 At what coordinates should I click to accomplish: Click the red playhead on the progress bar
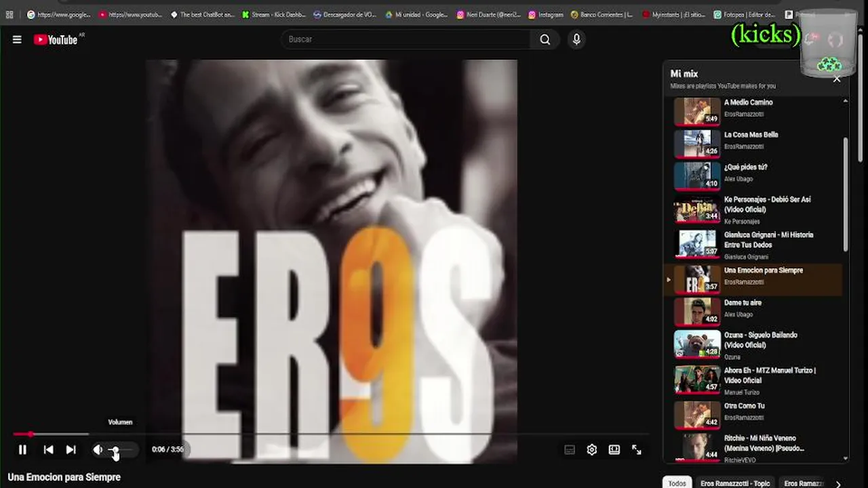[31, 434]
